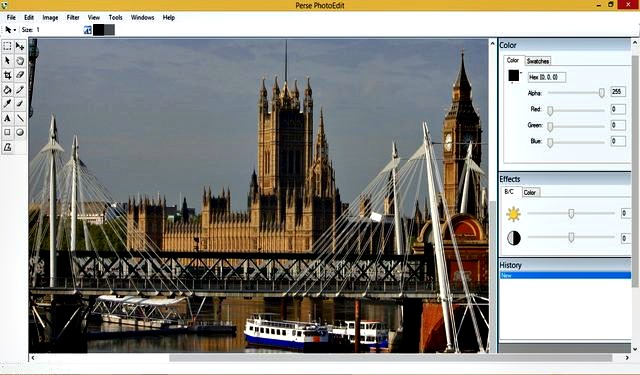This screenshot has height=375, width=640.
Task: Click the Red slider handle
Action: tap(550, 111)
